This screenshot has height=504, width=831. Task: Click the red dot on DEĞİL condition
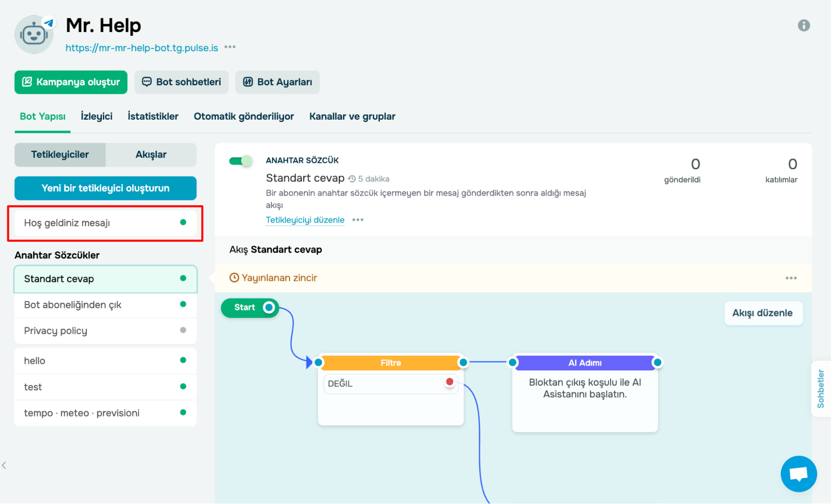449,381
